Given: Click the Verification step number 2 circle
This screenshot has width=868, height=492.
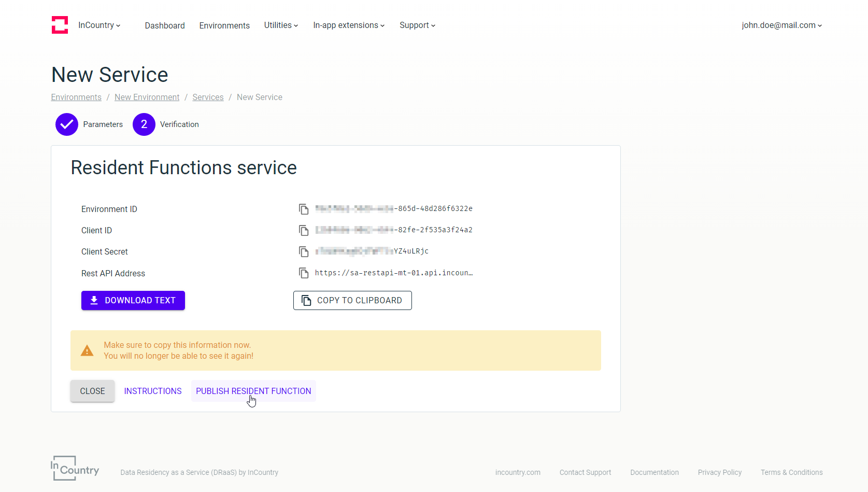Looking at the screenshot, I should (144, 124).
